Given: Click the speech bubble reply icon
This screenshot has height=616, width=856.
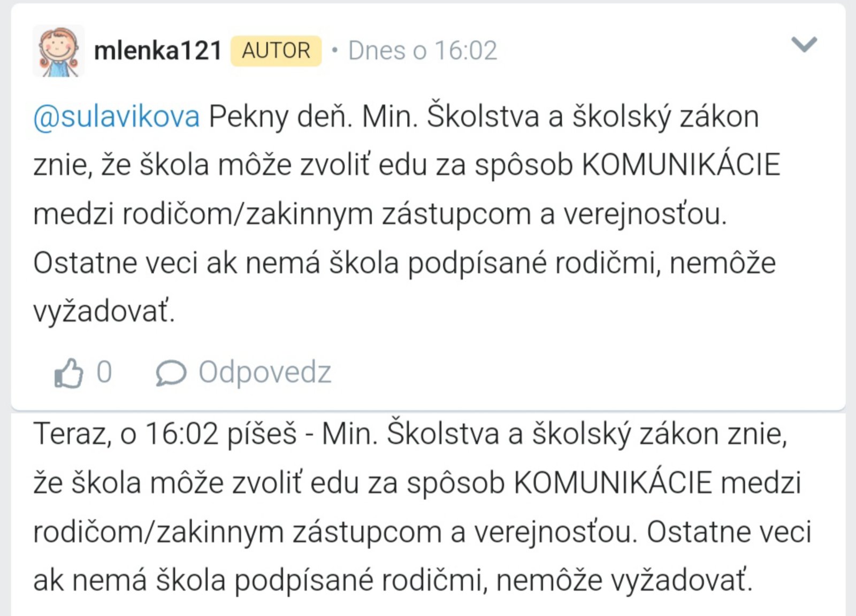Looking at the screenshot, I should coord(171,373).
